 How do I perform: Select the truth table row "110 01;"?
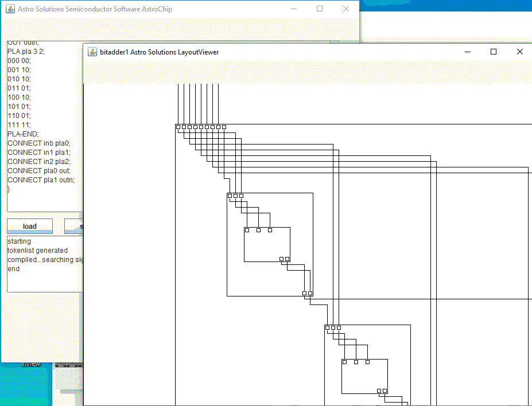pyautogui.click(x=19, y=116)
